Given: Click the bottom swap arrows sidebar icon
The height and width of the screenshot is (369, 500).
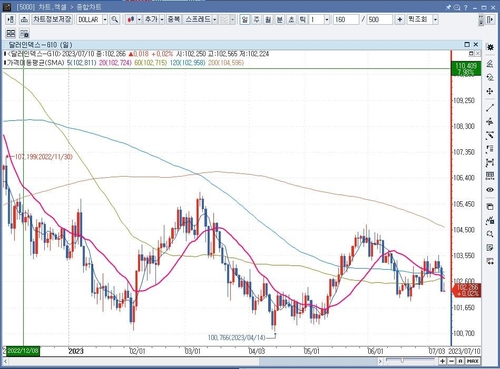Looking at the screenshot, I should pos(490,261).
